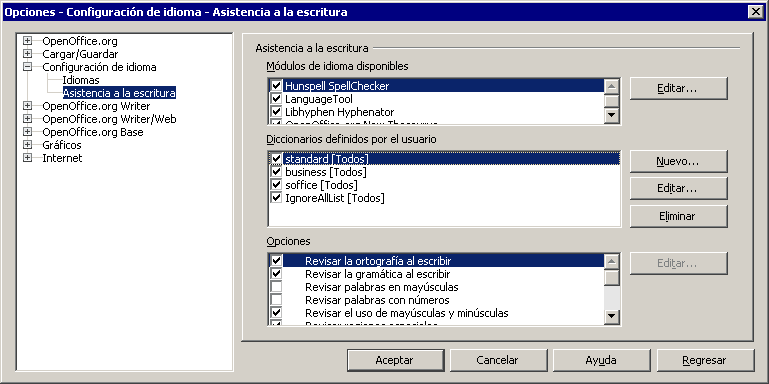The image size is (769, 384).
Task: Click Opciones list scroll-down arrow
Action: (612, 316)
